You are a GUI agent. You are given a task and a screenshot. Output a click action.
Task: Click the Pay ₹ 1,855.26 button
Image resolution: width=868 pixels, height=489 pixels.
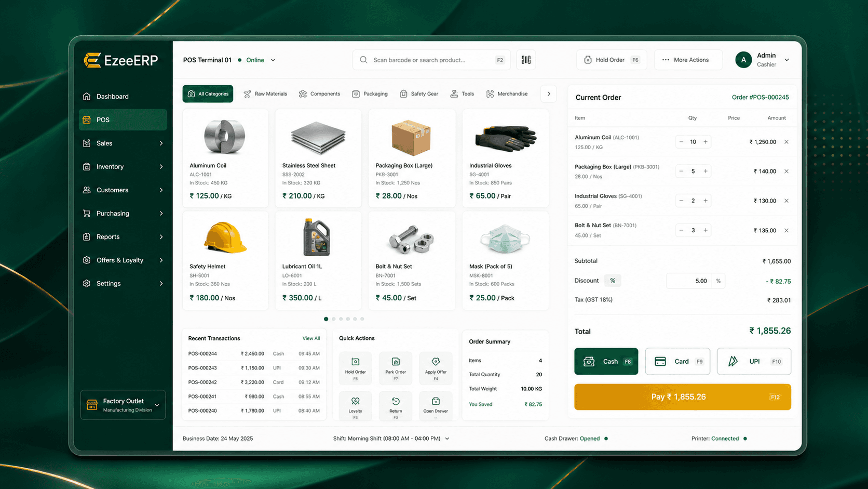(x=683, y=397)
